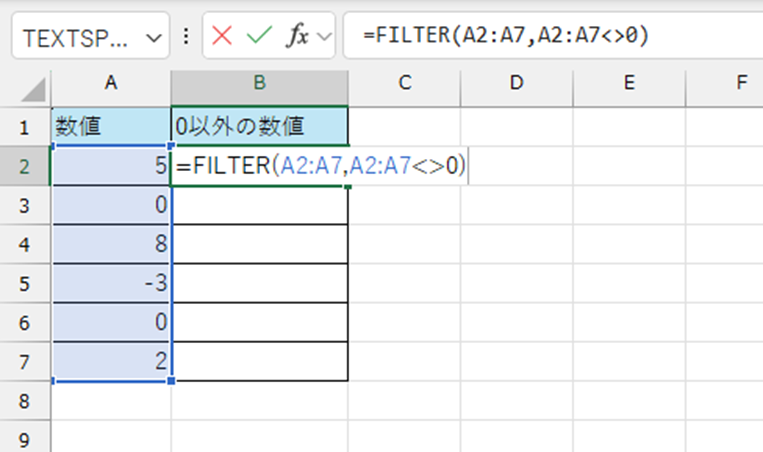The height and width of the screenshot is (452, 763).
Task: Click cell A7 containing 2
Action: [x=111, y=361]
